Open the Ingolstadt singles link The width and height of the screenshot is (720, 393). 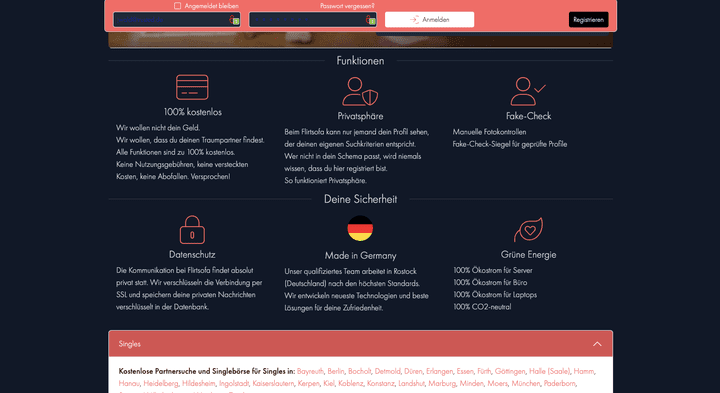click(234, 383)
